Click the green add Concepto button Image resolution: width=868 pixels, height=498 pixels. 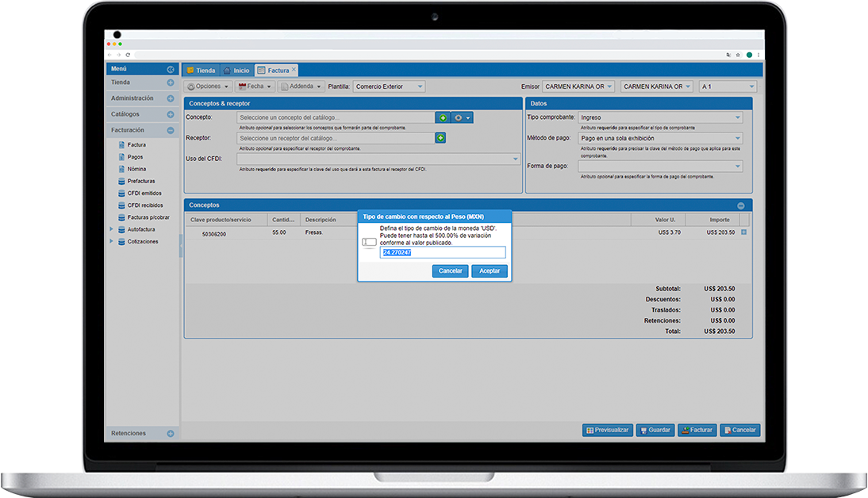[443, 117]
